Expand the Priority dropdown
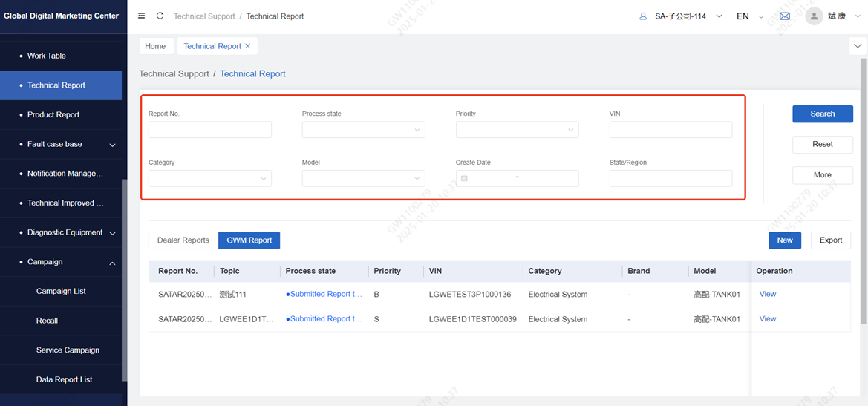Image resolution: width=868 pixels, height=406 pixels. (x=517, y=130)
